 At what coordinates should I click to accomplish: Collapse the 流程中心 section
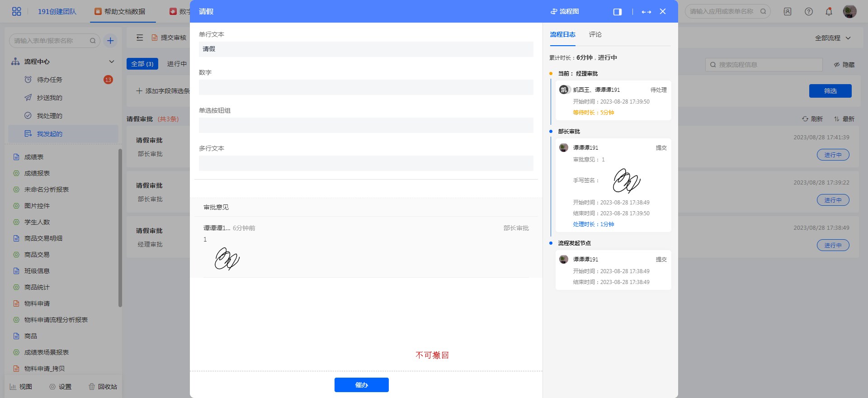(111, 62)
